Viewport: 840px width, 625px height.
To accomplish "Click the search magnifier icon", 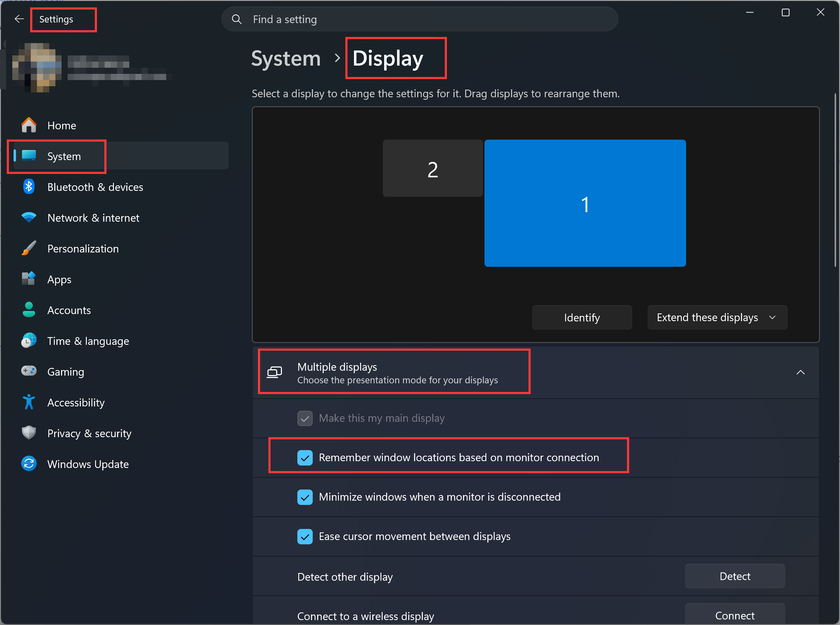I will pyautogui.click(x=237, y=19).
